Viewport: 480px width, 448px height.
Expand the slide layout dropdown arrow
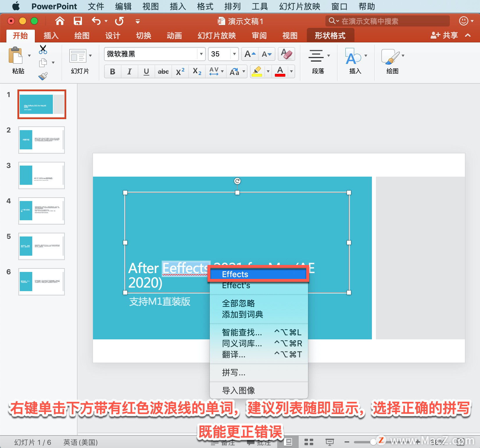pos(90,55)
